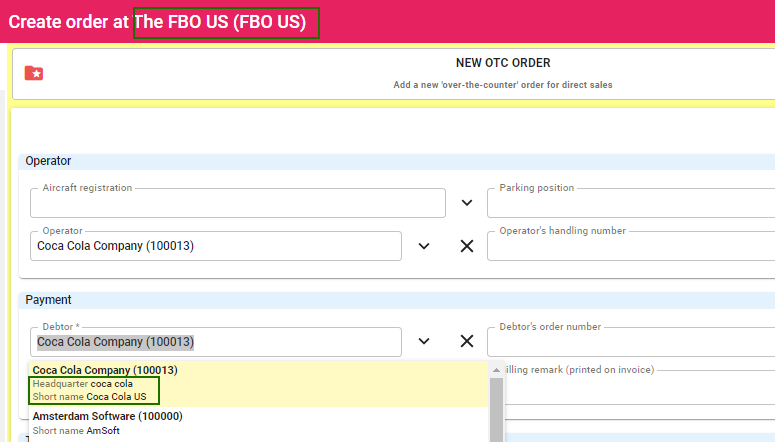Click the NEW OTC ORDER heading

(x=503, y=63)
